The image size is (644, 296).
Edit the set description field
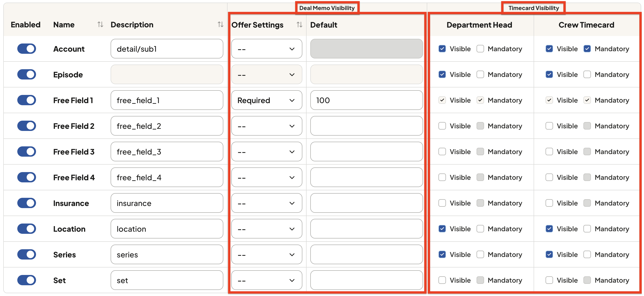pyautogui.click(x=167, y=280)
